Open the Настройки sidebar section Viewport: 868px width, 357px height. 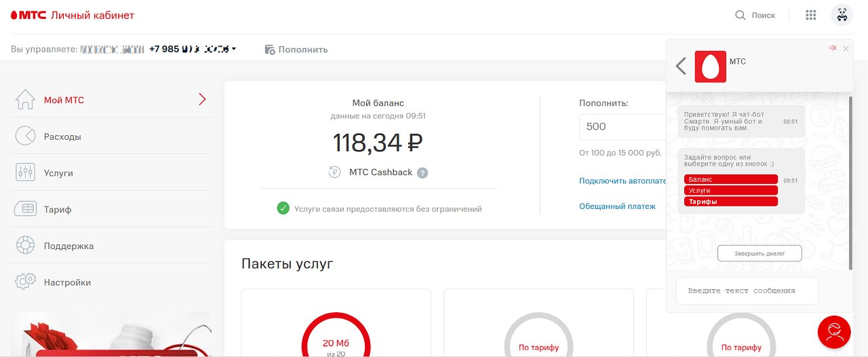click(111, 282)
